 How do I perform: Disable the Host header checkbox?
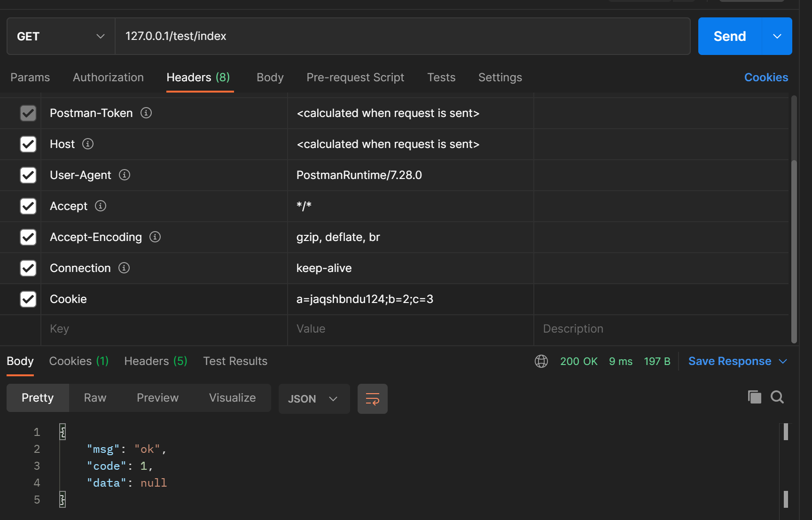pyautogui.click(x=28, y=144)
